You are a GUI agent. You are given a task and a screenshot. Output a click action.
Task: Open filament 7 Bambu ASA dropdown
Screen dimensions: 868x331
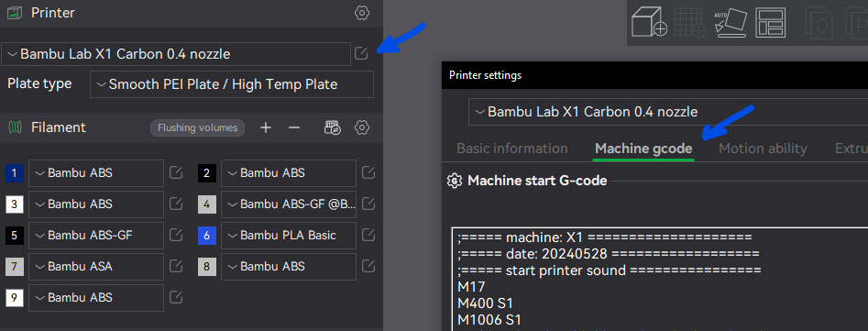click(x=96, y=267)
